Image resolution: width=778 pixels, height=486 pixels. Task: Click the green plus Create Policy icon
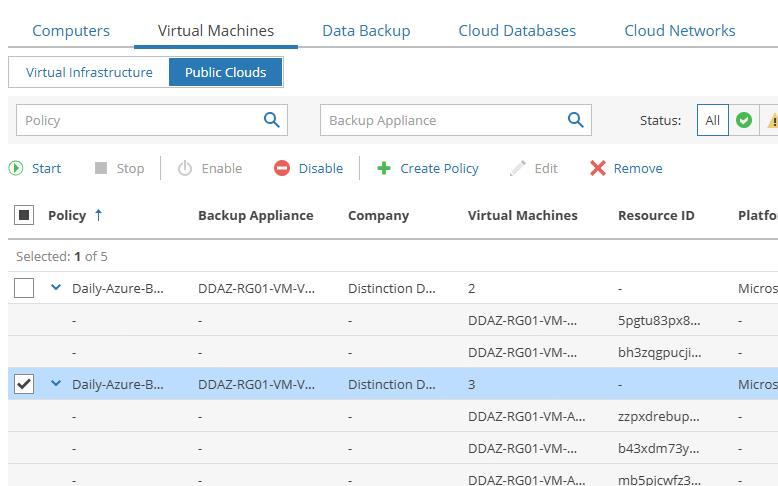click(x=384, y=169)
